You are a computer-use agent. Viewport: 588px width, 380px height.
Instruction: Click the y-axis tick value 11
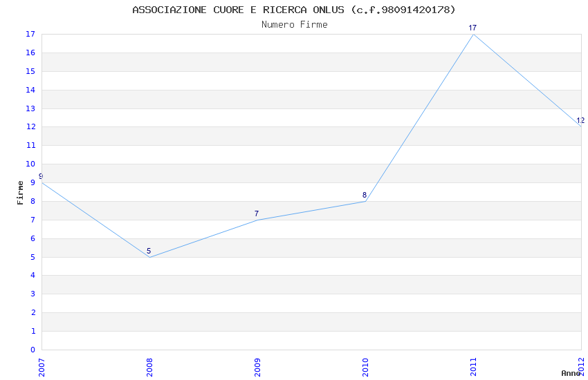[x=30, y=145]
